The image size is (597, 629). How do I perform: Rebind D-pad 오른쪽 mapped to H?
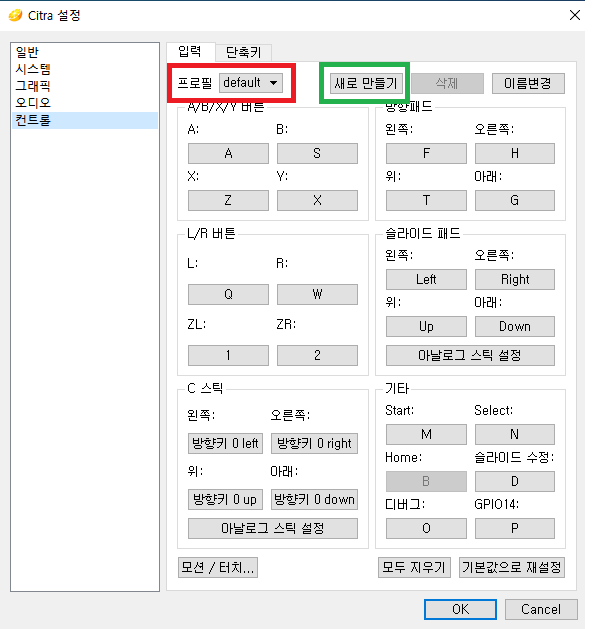(515, 153)
